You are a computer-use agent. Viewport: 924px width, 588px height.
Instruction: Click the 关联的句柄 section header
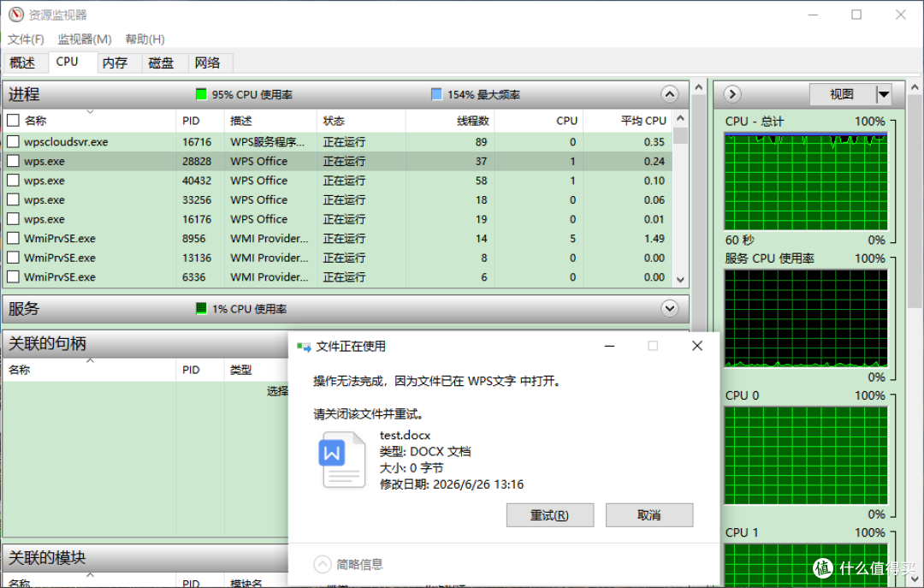pyautogui.click(x=146, y=343)
